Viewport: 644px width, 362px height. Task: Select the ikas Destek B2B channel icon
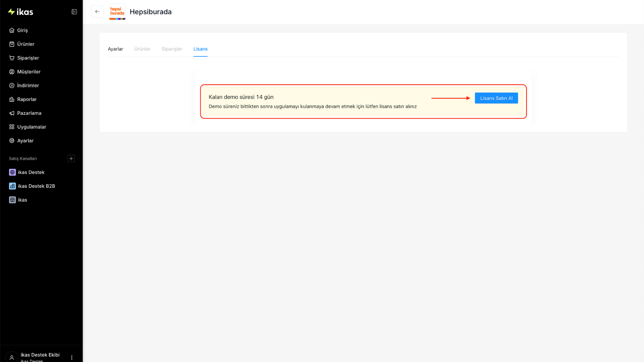(x=12, y=186)
